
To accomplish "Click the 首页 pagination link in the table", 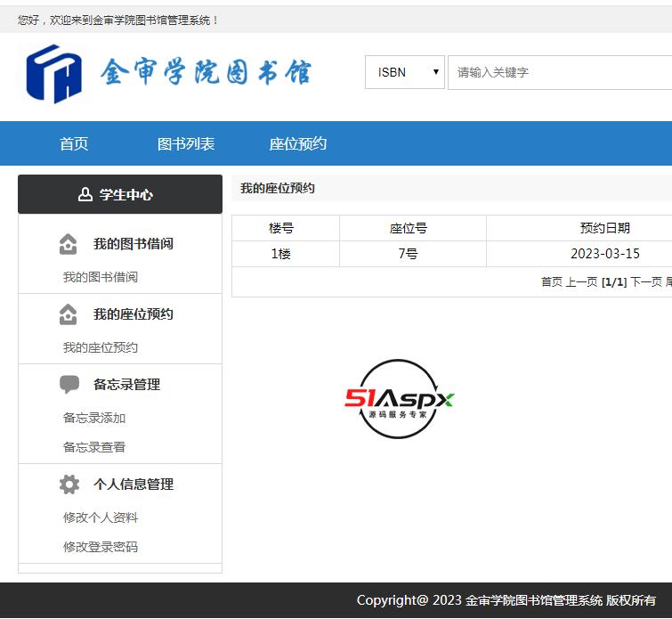I will pos(552,281).
